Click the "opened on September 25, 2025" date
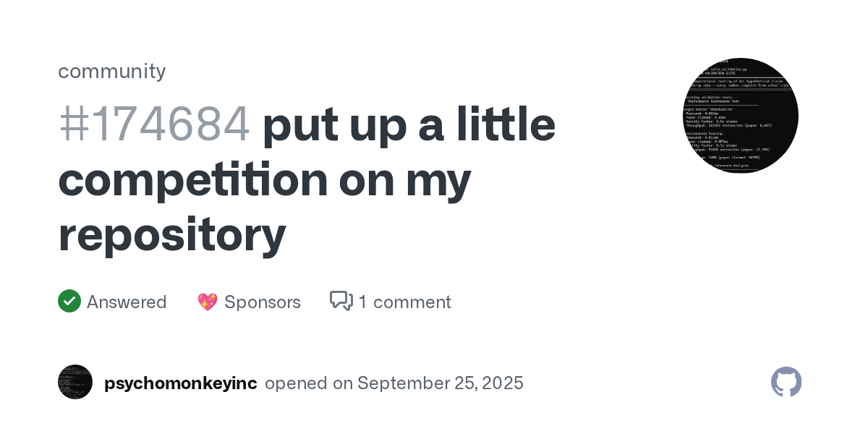868x434 pixels. click(394, 383)
